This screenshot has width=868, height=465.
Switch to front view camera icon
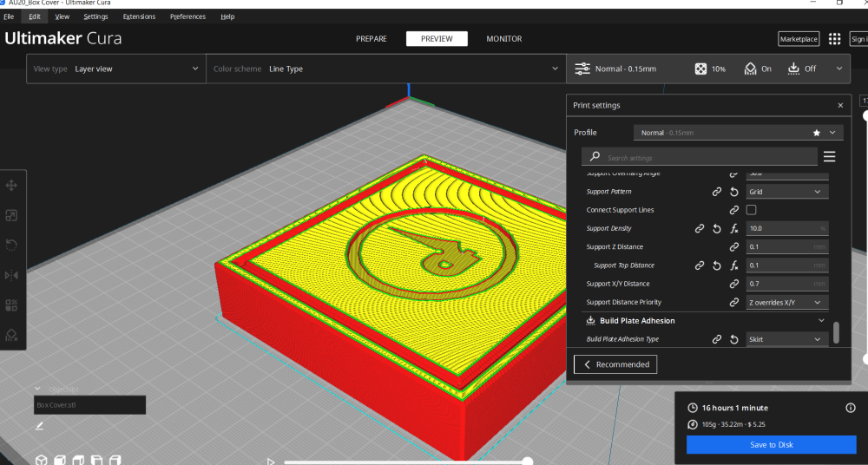59,460
